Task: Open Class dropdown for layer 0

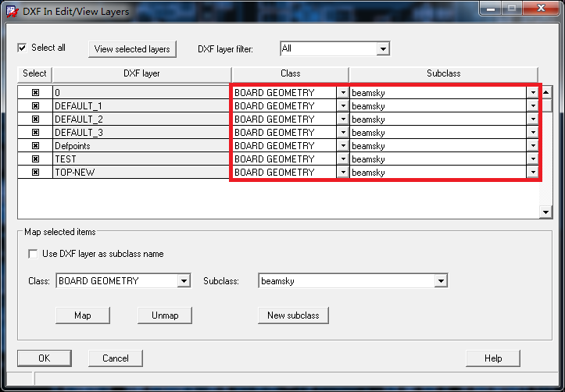Action: (343, 92)
